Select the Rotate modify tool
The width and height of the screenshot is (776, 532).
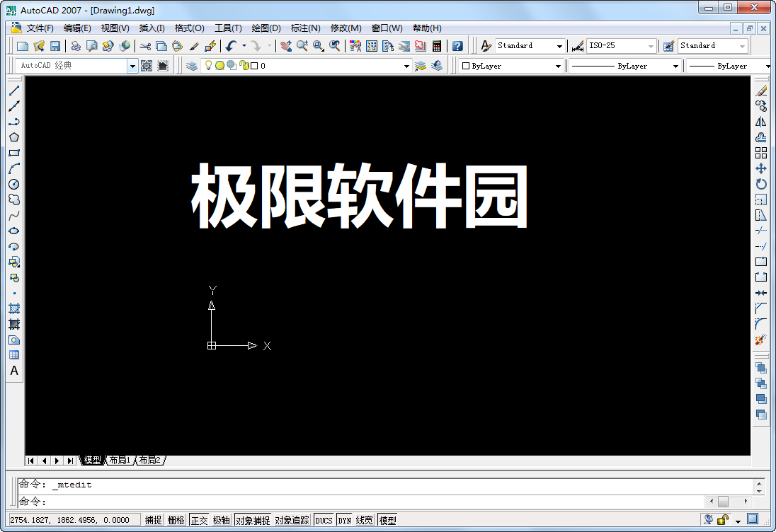pyautogui.click(x=761, y=184)
